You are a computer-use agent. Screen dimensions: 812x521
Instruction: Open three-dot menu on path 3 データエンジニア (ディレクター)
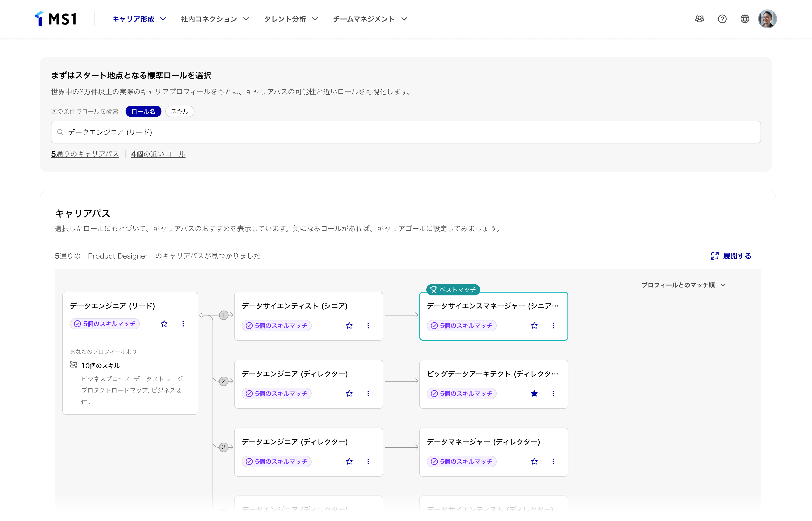[368, 462]
